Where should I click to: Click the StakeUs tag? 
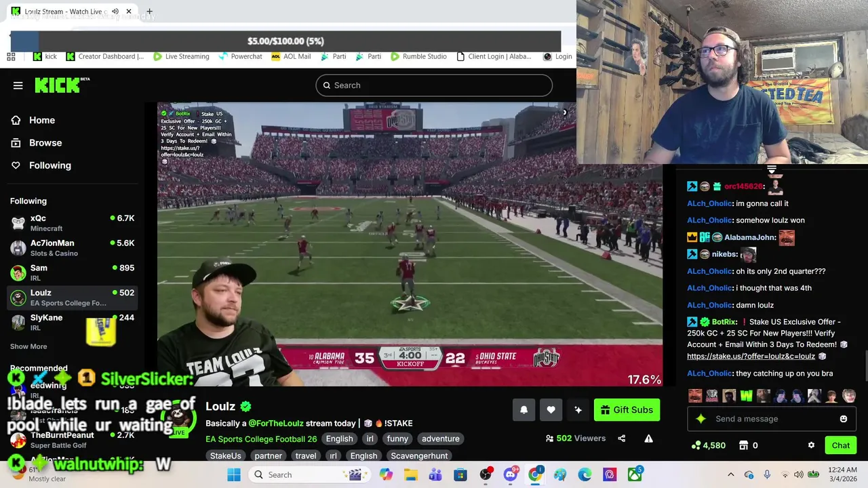pos(226,455)
